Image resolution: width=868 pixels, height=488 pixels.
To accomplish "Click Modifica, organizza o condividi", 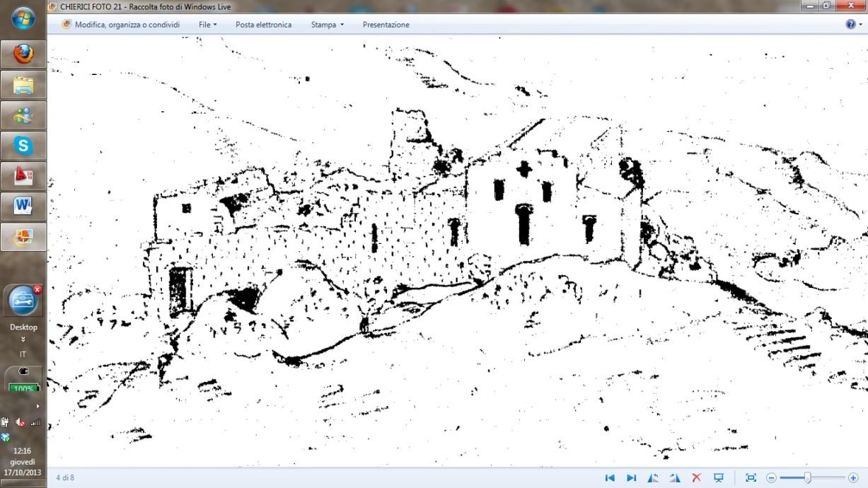I will point(120,25).
